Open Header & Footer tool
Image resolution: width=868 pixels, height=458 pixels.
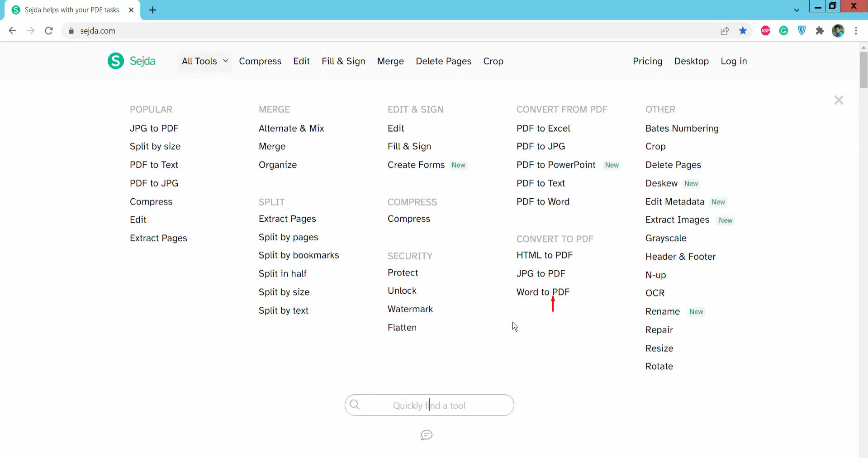pyautogui.click(x=680, y=257)
